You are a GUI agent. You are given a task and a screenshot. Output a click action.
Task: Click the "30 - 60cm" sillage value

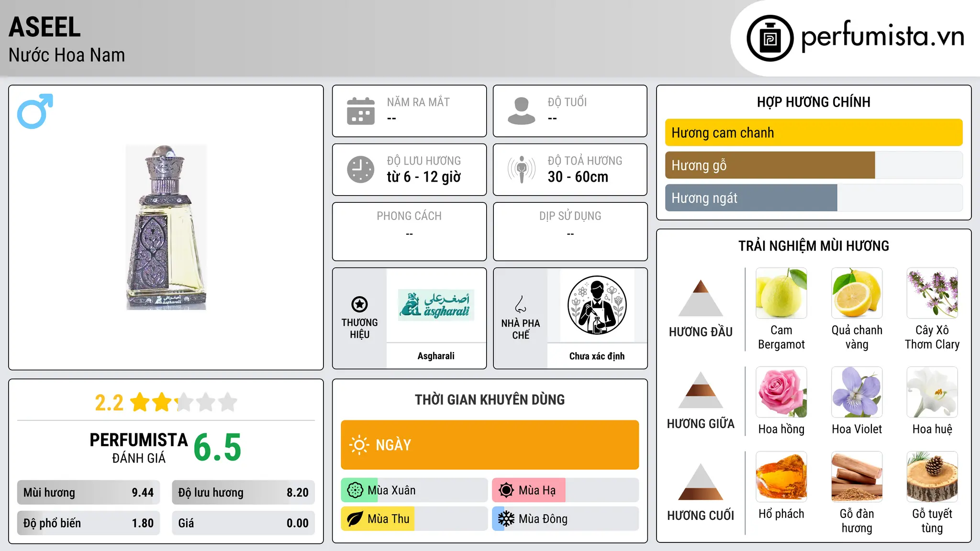578,177
